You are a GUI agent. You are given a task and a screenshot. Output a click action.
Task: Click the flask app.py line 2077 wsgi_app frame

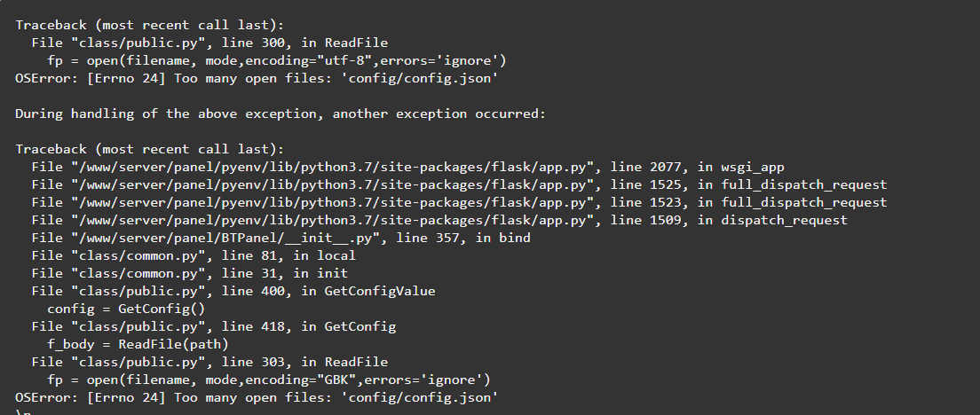407,167
